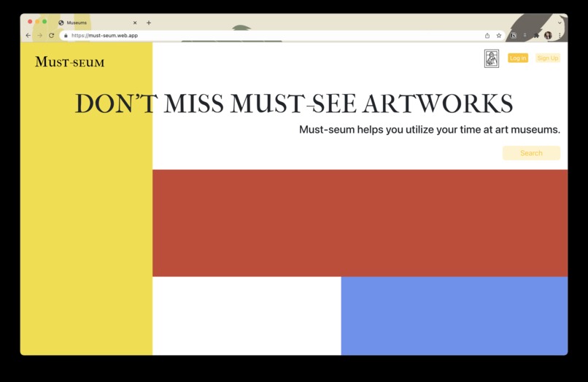This screenshot has width=588, height=382.
Task: Go forward with the browser forward arrow
Action: click(x=39, y=36)
